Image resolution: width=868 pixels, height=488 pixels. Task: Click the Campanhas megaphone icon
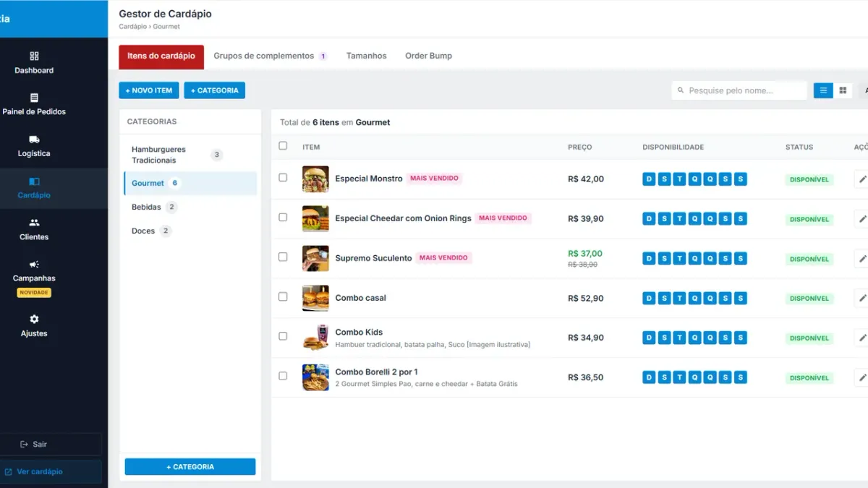pos(34,265)
